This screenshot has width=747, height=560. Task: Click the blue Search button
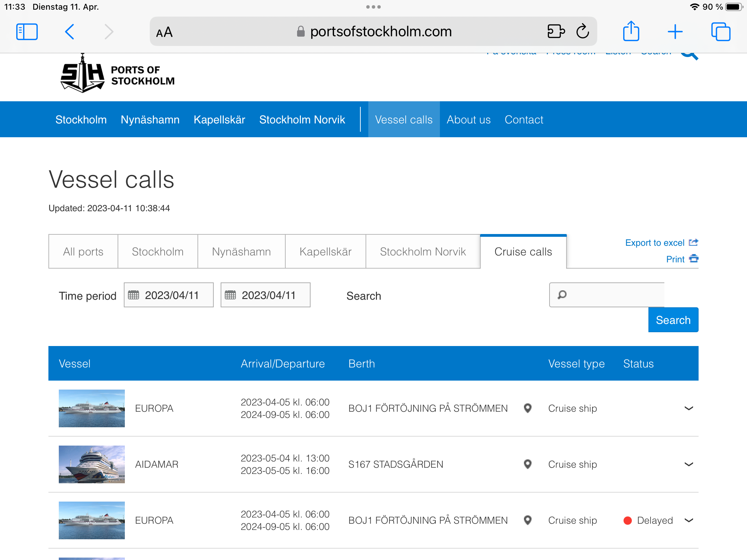tap(673, 320)
